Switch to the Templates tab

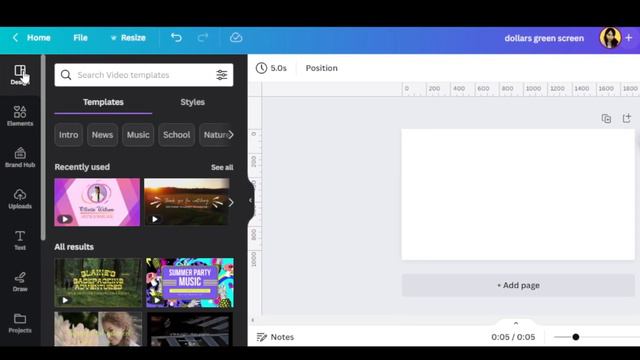tap(103, 102)
